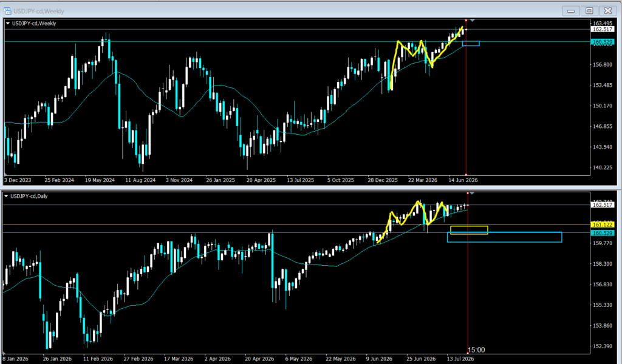The image size is (622, 364).
Task: Click the 152.390 price scale value
Action: 602,346
